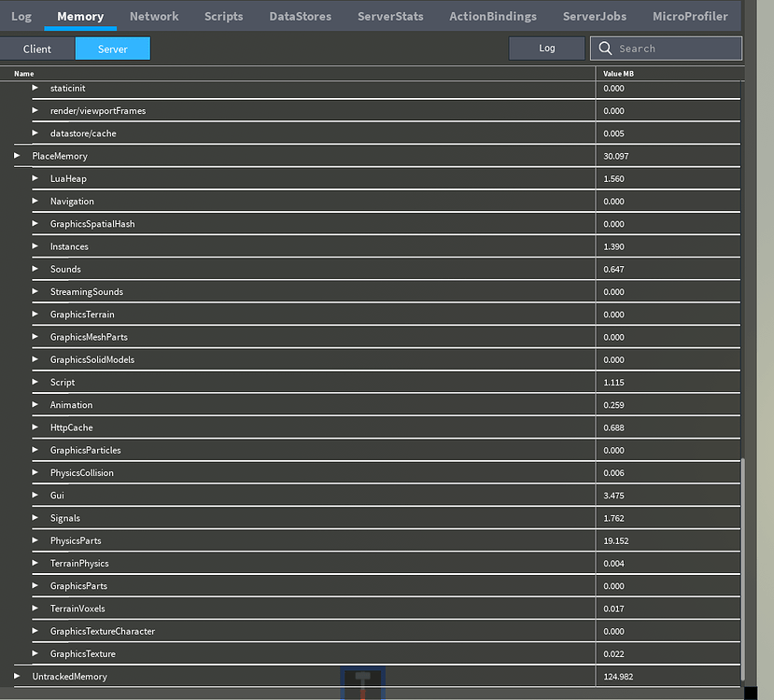Switch to Client memory view
Image resolution: width=774 pixels, height=700 pixels.
[x=37, y=49]
